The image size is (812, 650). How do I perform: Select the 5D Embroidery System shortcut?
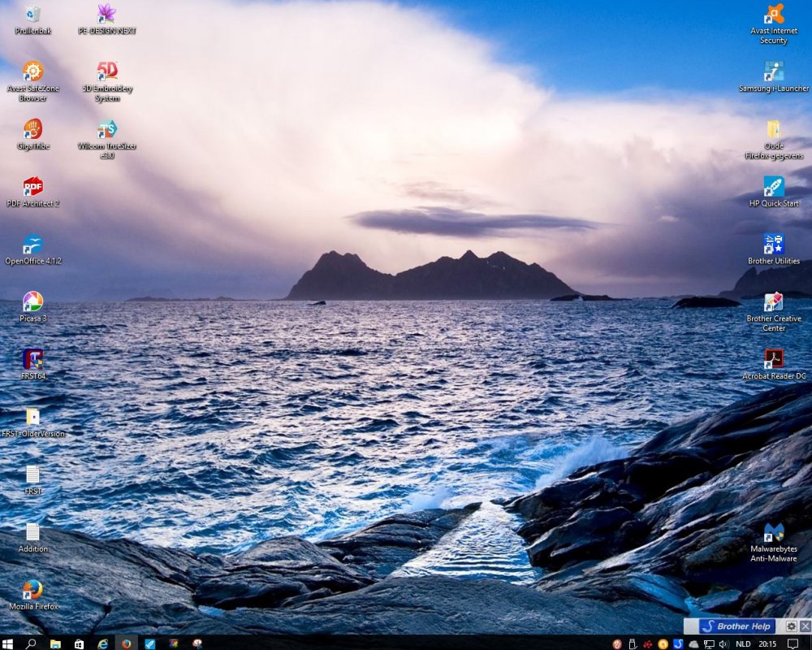click(106, 71)
